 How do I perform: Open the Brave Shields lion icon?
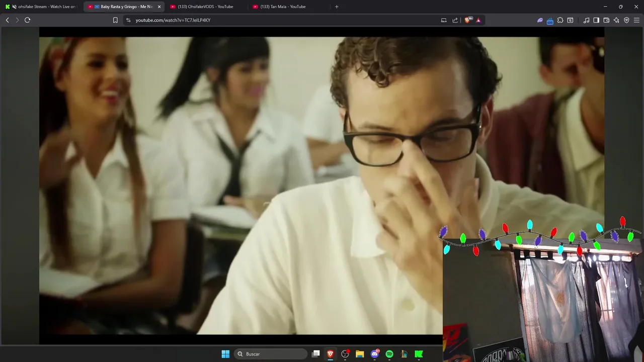click(467, 20)
